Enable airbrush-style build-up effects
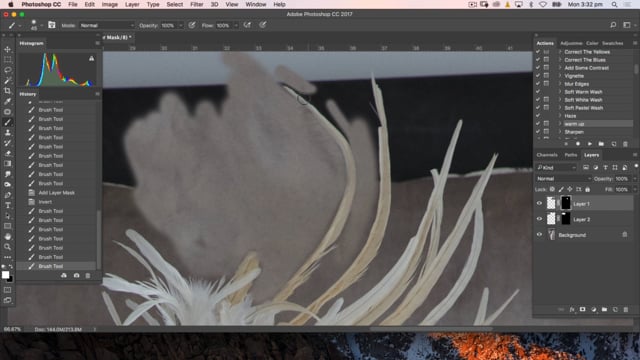Viewport: 640px width, 360px height. point(247,25)
